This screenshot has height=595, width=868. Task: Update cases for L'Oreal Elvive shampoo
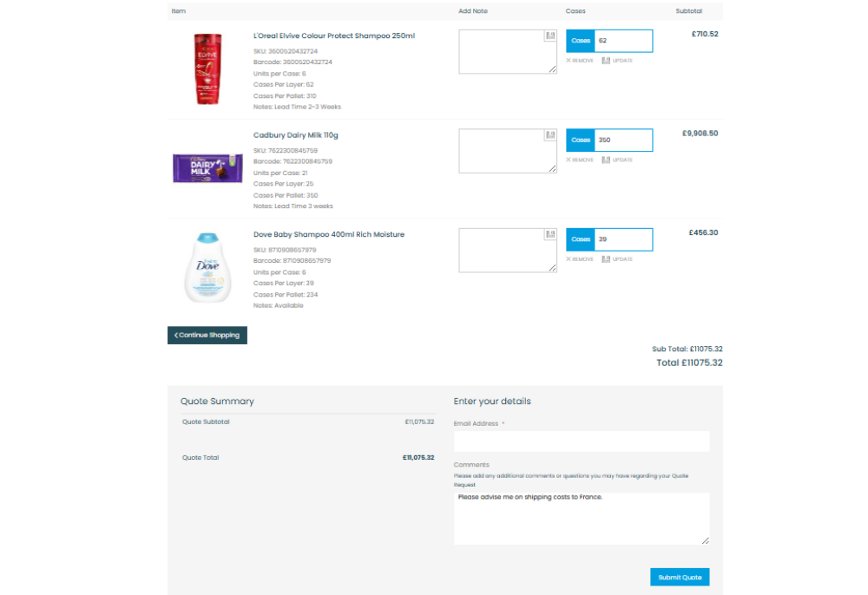617,60
